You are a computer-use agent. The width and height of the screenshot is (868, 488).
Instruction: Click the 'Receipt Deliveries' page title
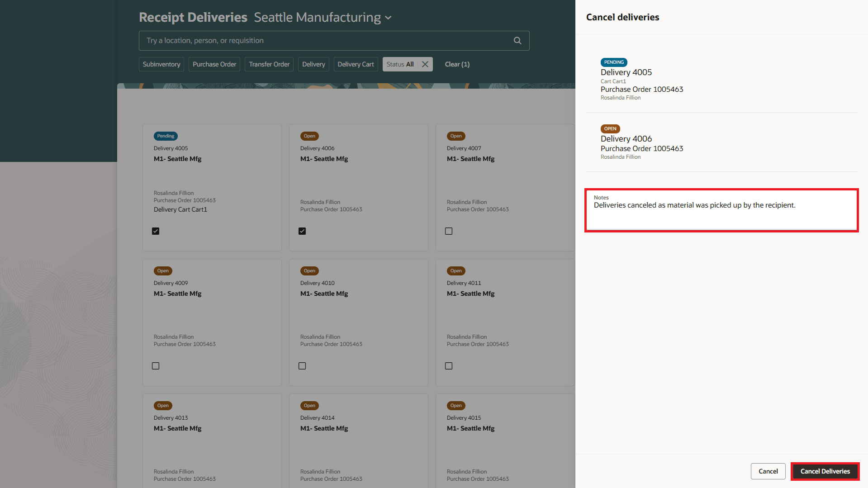[x=193, y=17]
